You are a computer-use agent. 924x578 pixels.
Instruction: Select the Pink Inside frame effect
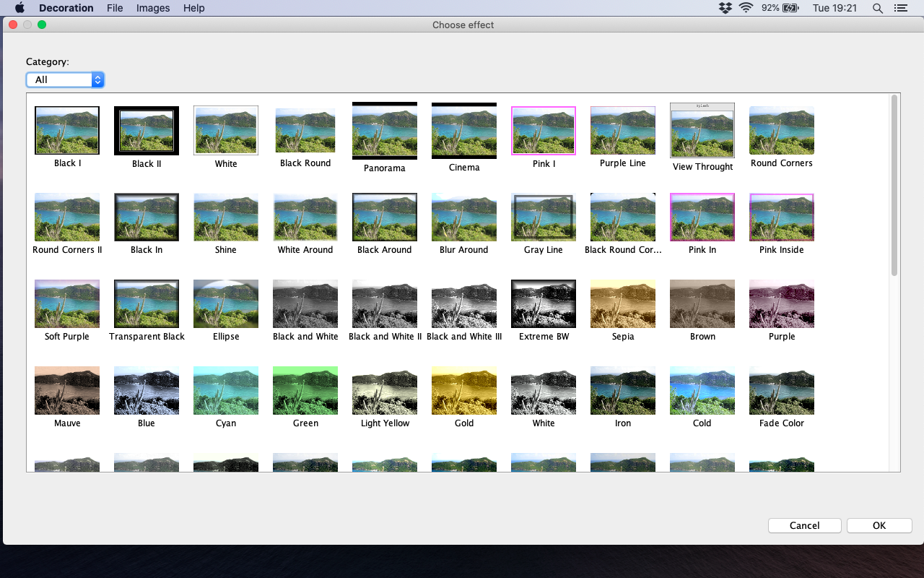(782, 217)
